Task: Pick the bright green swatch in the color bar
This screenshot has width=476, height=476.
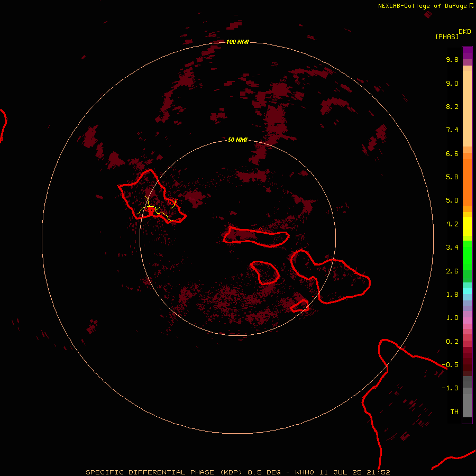Action: pos(467,254)
